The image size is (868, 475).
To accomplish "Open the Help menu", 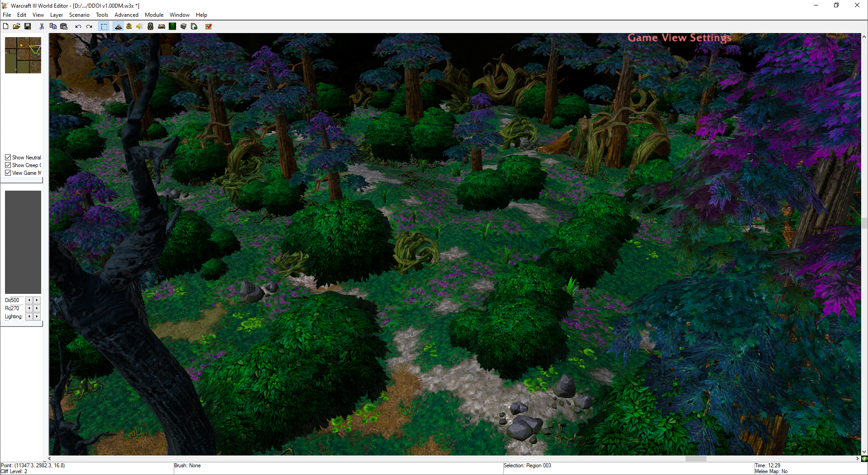I will (201, 15).
